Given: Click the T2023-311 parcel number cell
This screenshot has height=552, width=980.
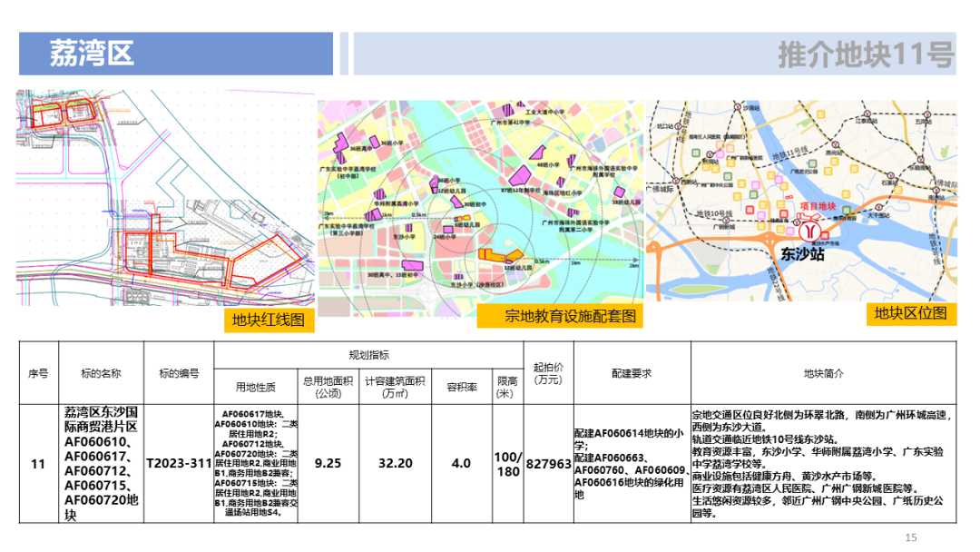Looking at the screenshot, I should point(179,463).
